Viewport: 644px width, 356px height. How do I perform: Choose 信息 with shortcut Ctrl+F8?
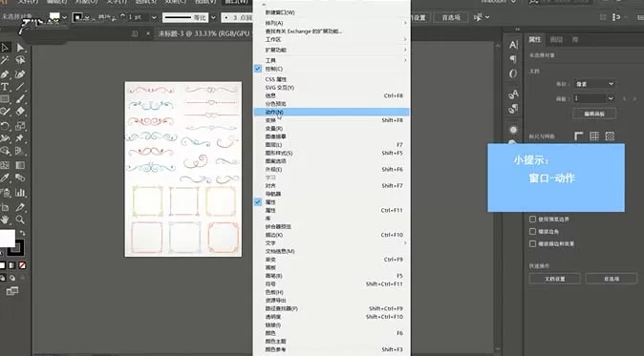(x=332, y=95)
